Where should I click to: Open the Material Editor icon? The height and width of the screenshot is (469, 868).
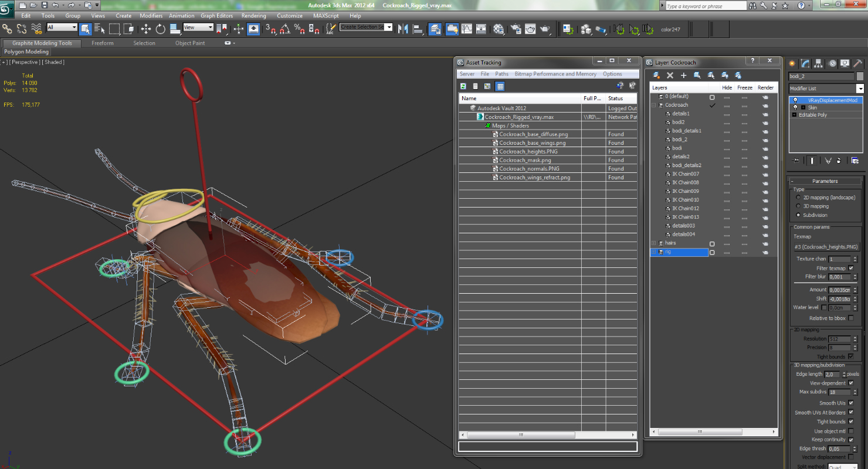pyautogui.click(x=499, y=28)
